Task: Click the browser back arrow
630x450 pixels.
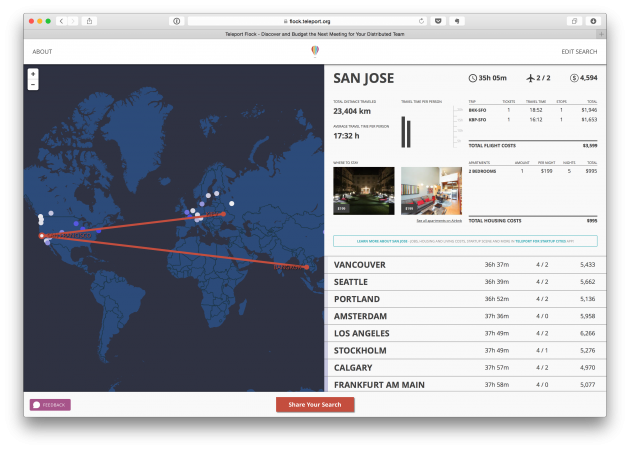Action: (x=61, y=20)
